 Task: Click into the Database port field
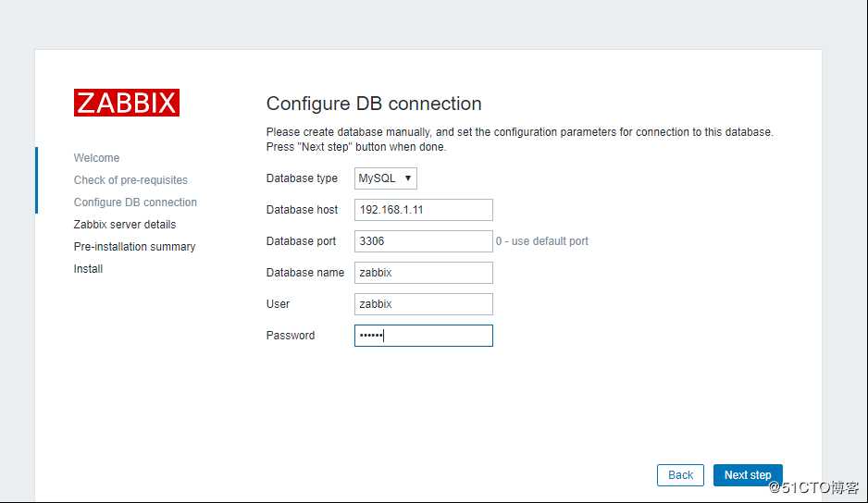pos(424,241)
